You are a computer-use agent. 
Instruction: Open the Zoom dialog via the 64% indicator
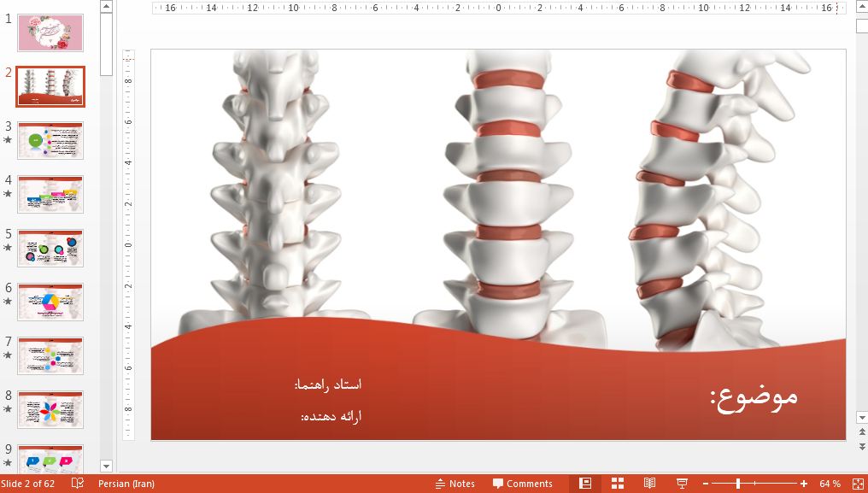(x=829, y=483)
